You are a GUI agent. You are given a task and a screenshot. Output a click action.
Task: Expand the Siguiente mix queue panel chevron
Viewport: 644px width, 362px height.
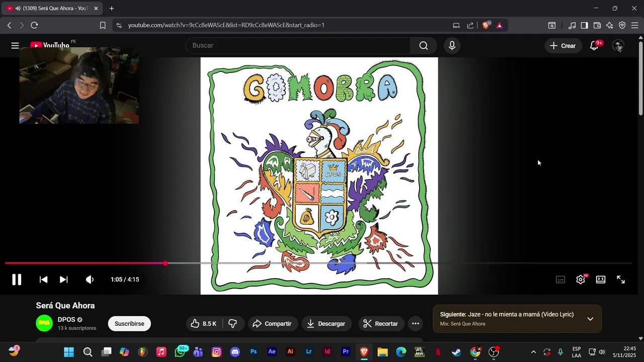click(590, 319)
